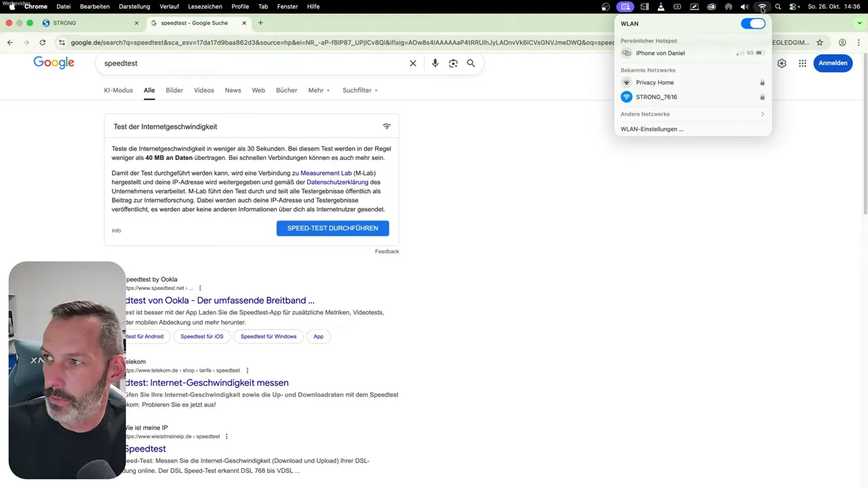Open the Mehr dropdown filter
The width and height of the screenshot is (868, 488).
[319, 90]
